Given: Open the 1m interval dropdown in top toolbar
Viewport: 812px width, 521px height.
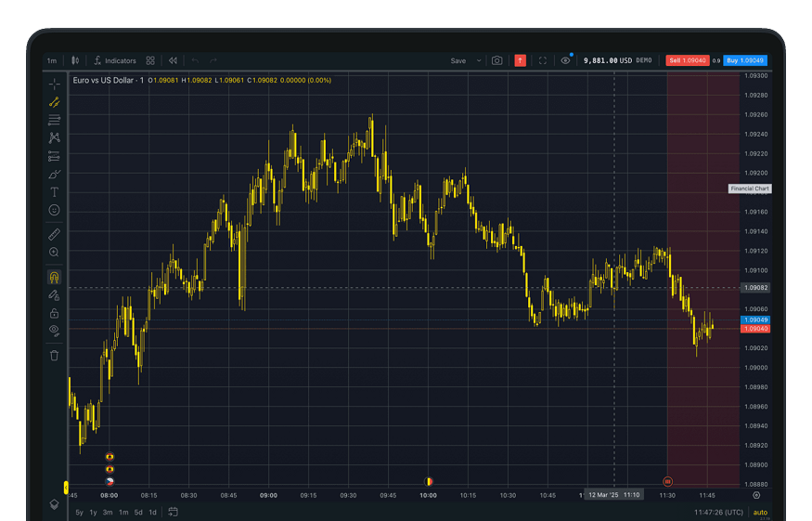Looking at the screenshot, I should tap(52, 60).
